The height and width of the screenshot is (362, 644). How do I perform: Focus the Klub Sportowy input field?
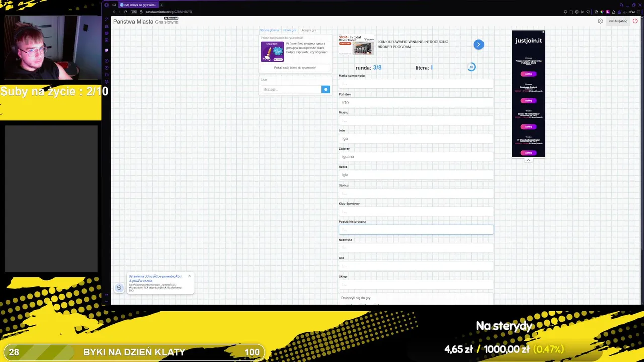416,211
